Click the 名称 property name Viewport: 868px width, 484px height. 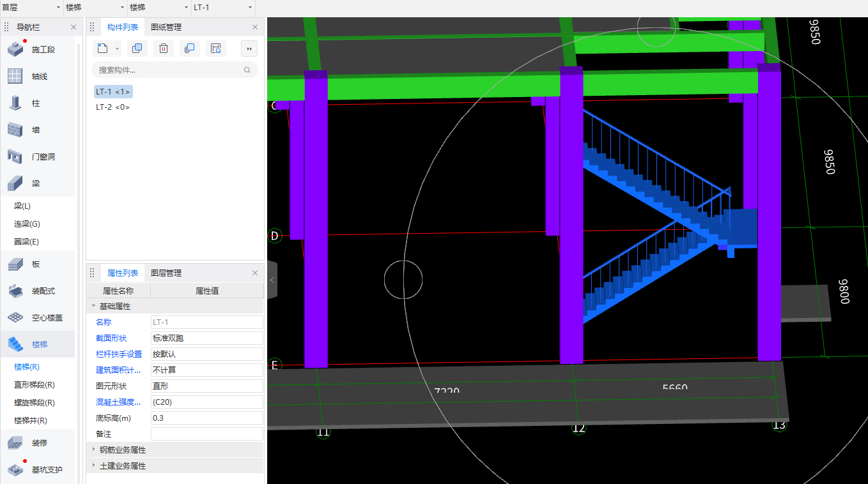pos(104,322)
